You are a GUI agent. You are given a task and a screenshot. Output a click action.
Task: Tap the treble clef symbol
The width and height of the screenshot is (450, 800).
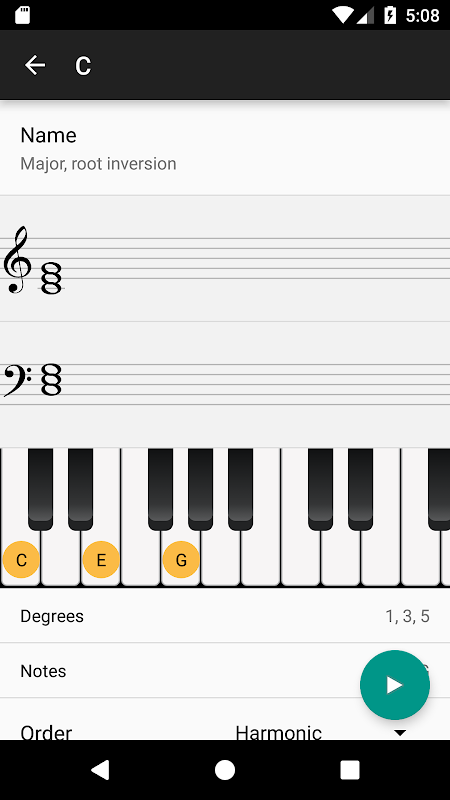[17, 260]
